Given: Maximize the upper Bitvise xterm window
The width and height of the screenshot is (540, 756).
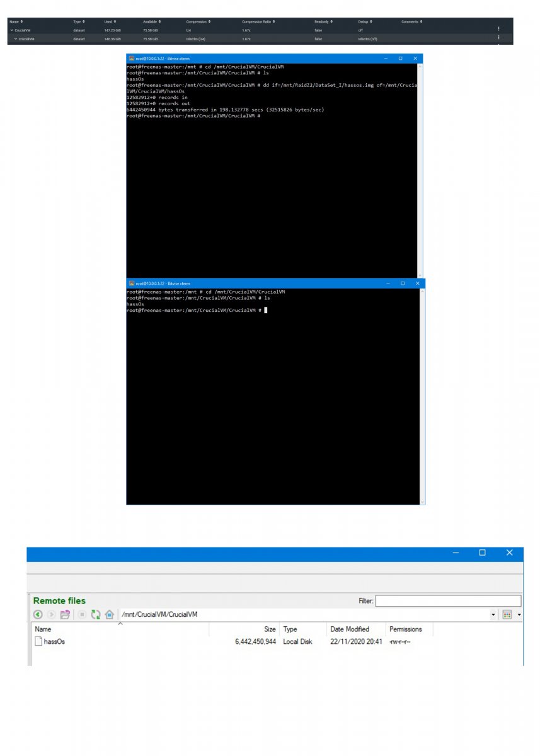Looking at the screenshot, I should (x=400, y=58).
